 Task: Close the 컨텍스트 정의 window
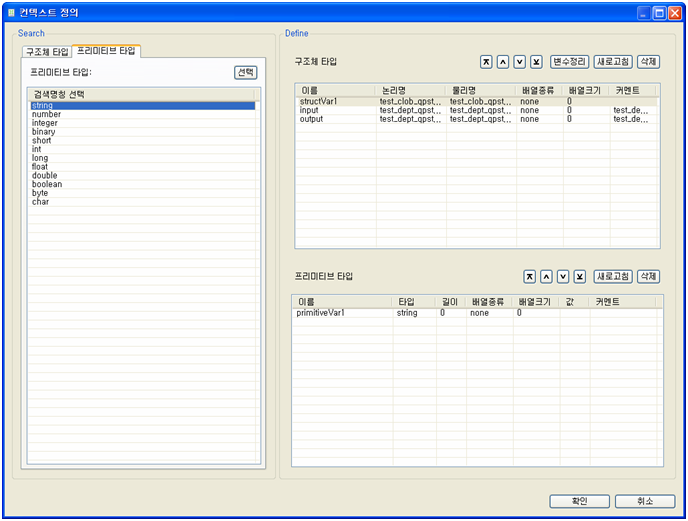pos(675,13)
